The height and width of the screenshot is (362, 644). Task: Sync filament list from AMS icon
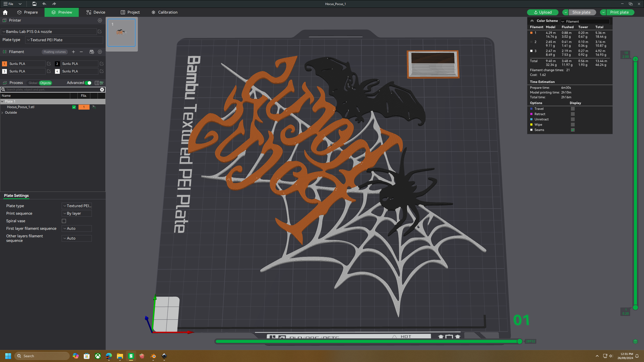pos(92,52)
